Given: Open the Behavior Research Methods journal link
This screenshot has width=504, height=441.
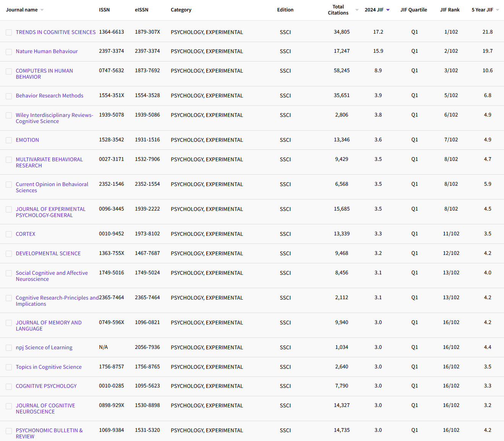Looking at the screenshot, I should [x=49, y=96].
